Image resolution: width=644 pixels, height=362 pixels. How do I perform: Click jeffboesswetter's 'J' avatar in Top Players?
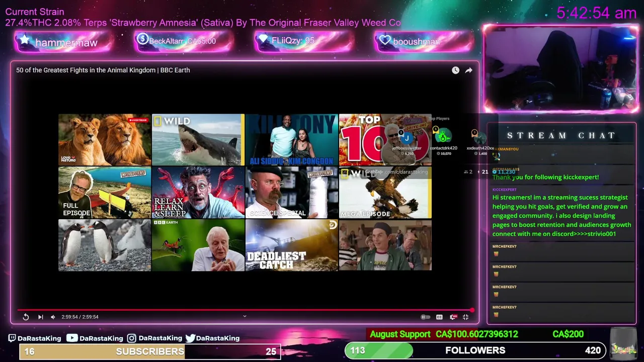(407, 137)
